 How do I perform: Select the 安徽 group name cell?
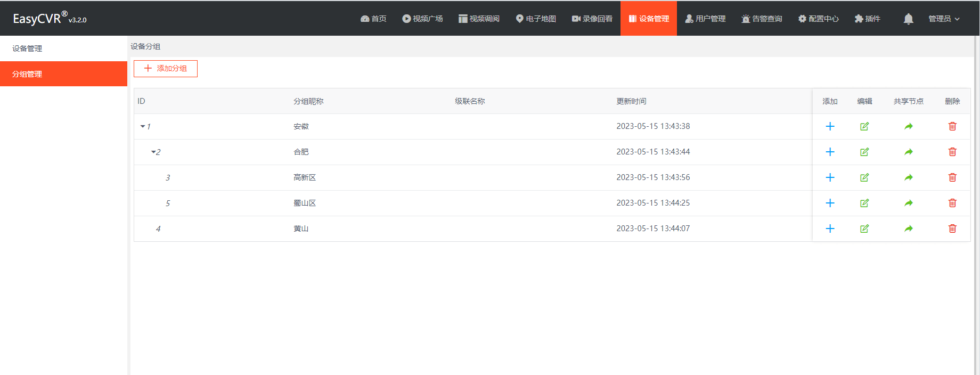(301, 126)
